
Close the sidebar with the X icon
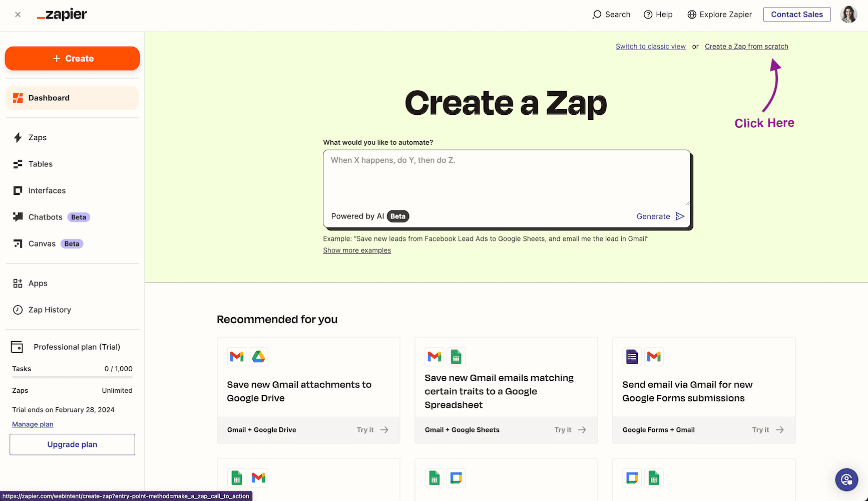coord(18,15)
